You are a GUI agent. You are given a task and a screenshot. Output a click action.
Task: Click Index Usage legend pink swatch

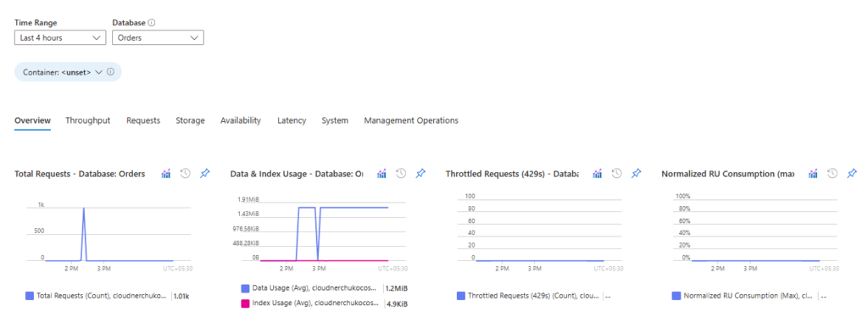click(245, 303)
